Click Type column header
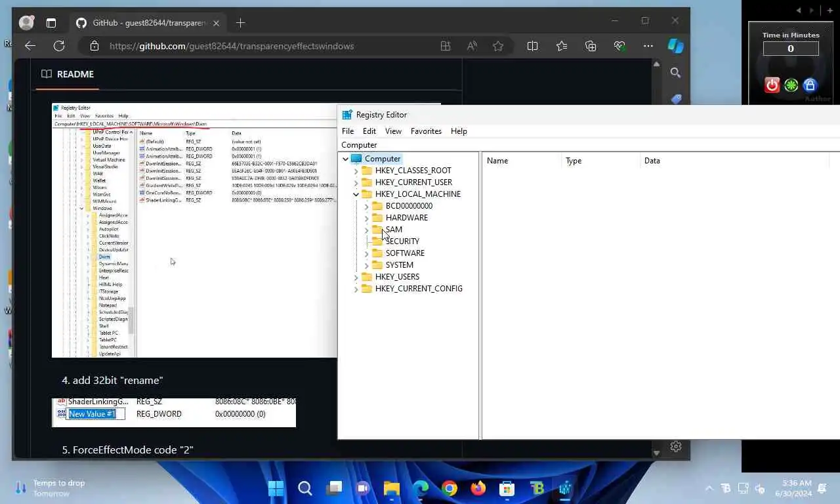 pyautogui.click(x=600, y=161)
